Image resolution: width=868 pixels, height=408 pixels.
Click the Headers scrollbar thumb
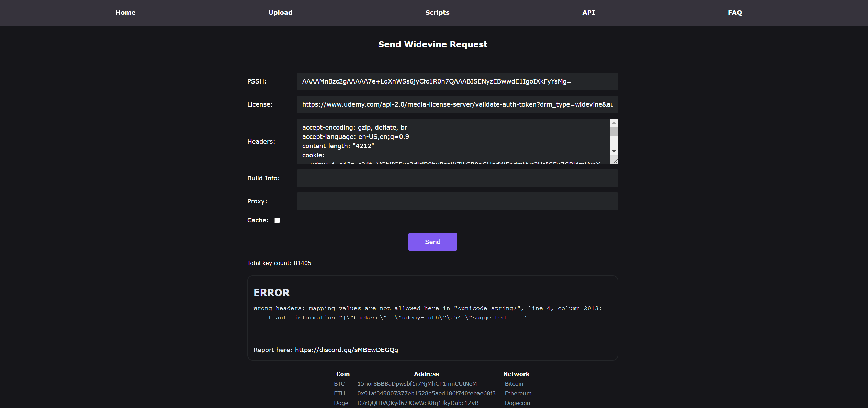coord(614,132)
